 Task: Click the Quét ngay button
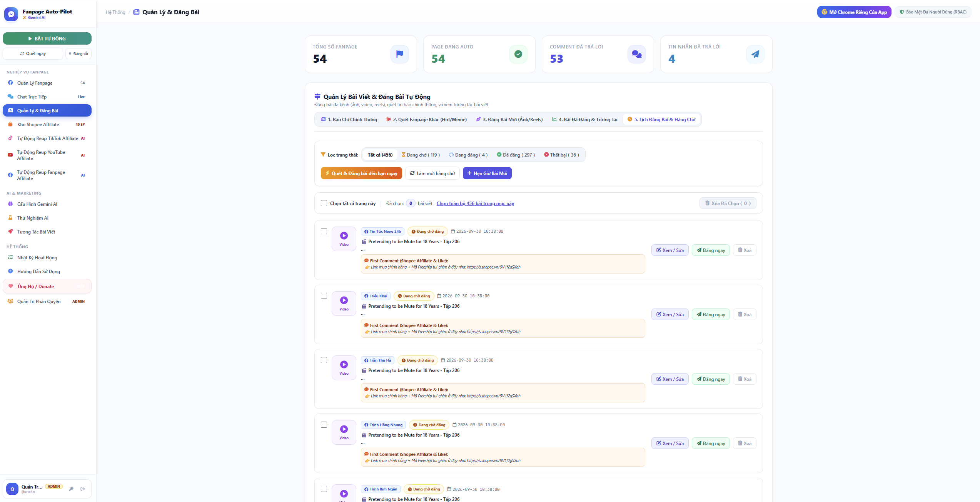pyautogui.click(x=33, y=53)
